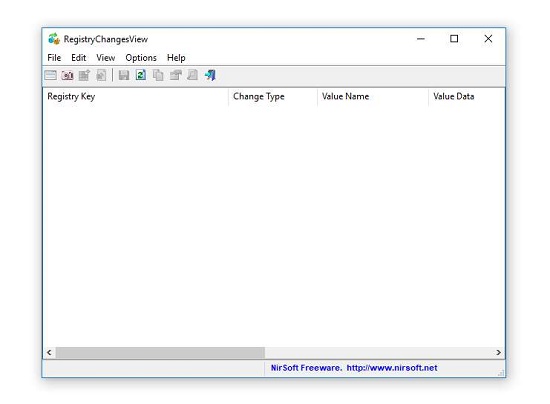550x404 pixels.
Task: Open the Options menu
Action: [x=141, y=58]
